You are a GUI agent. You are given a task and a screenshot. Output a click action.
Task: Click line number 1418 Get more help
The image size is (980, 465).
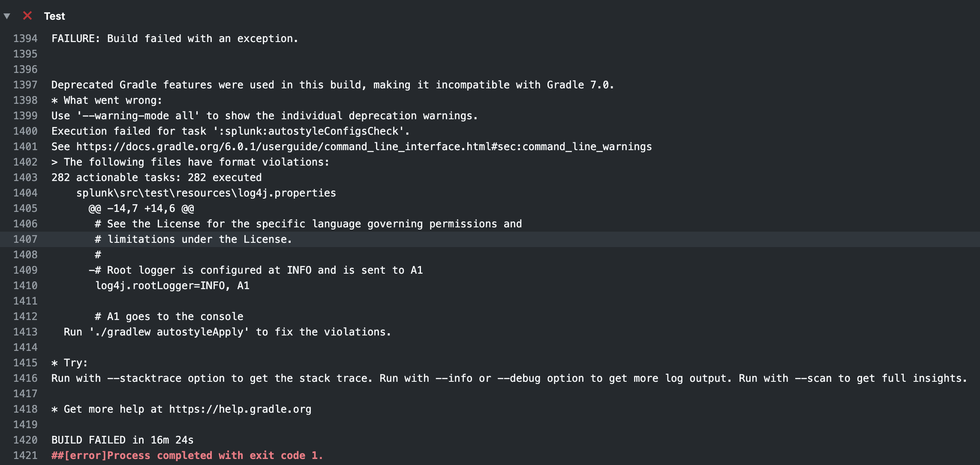pos(25,409)
